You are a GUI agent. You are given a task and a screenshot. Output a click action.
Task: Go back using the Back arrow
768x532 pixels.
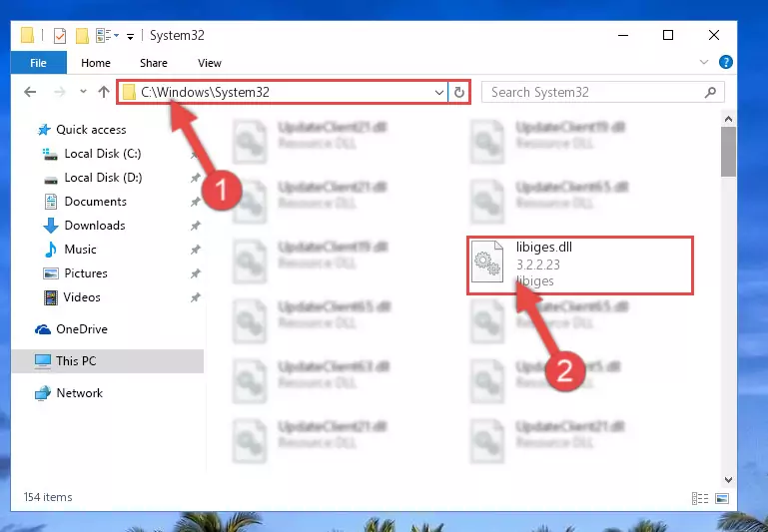30,92
